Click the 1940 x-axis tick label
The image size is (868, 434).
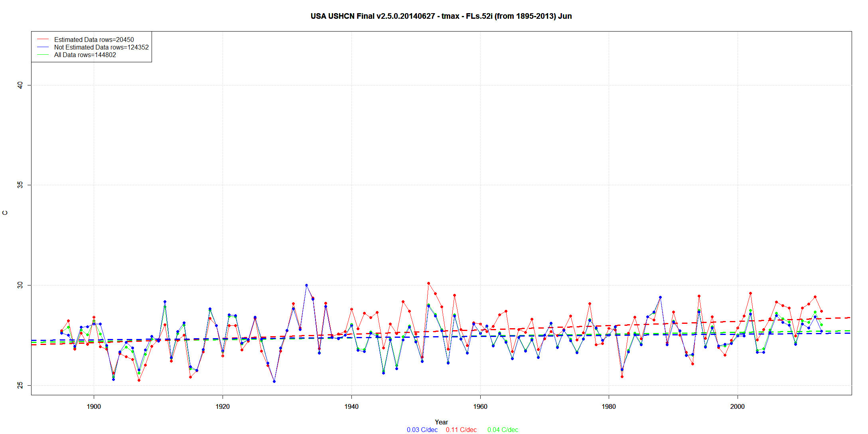click(x=351, y=406)
